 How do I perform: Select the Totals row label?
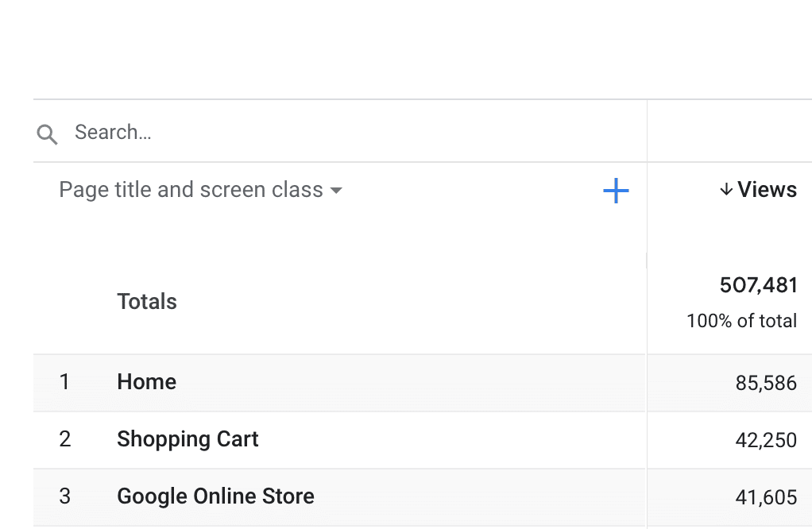pos(147,302)
